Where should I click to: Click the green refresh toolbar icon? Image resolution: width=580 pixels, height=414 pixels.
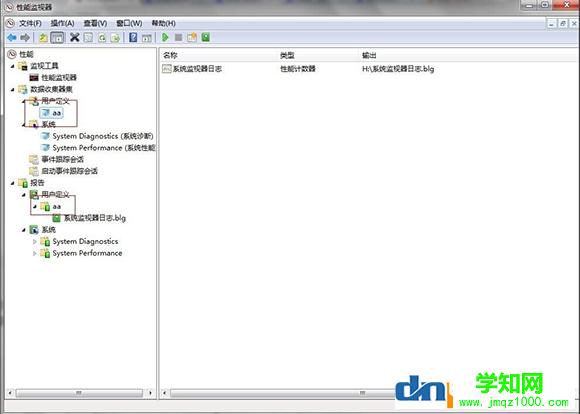click(102, 37)
